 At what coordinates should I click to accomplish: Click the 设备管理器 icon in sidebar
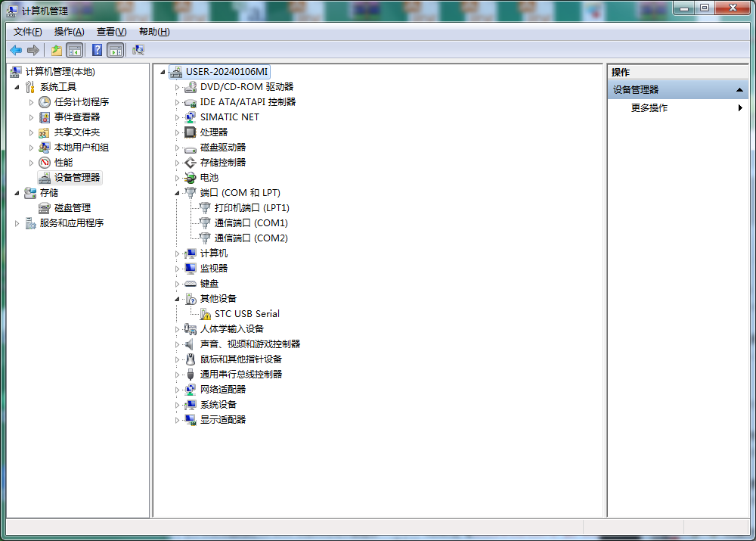(45, 178)
